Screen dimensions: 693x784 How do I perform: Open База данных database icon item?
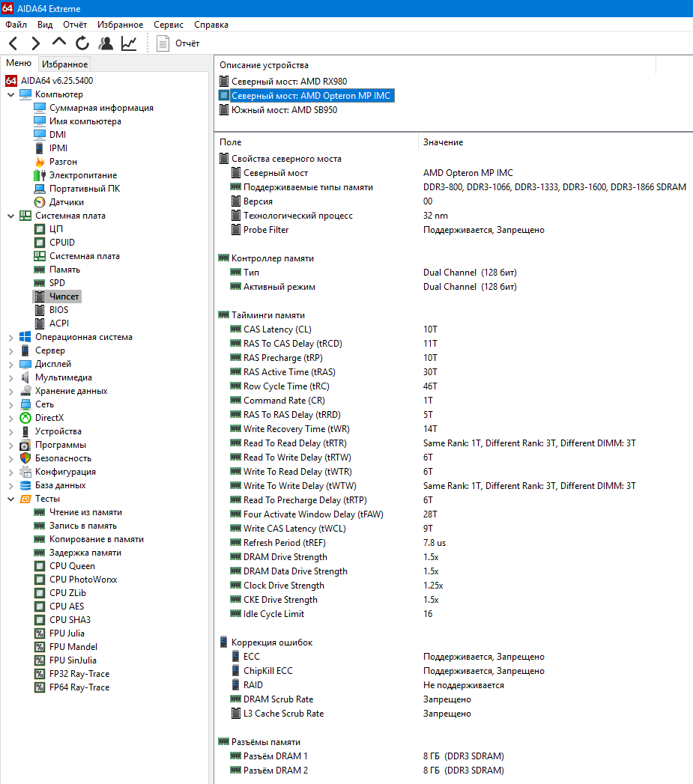(x=25, y=485)
